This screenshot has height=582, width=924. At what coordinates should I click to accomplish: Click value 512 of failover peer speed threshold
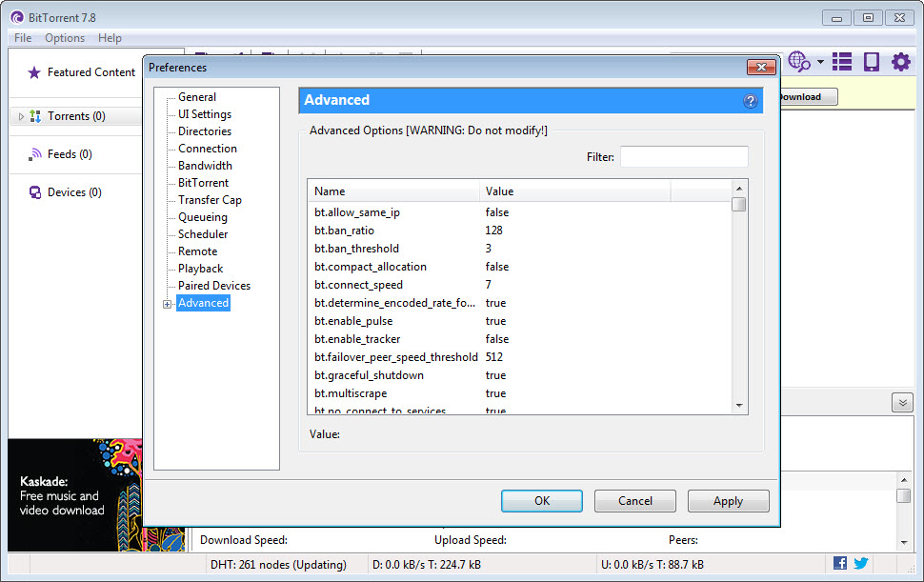coord(493,357)
